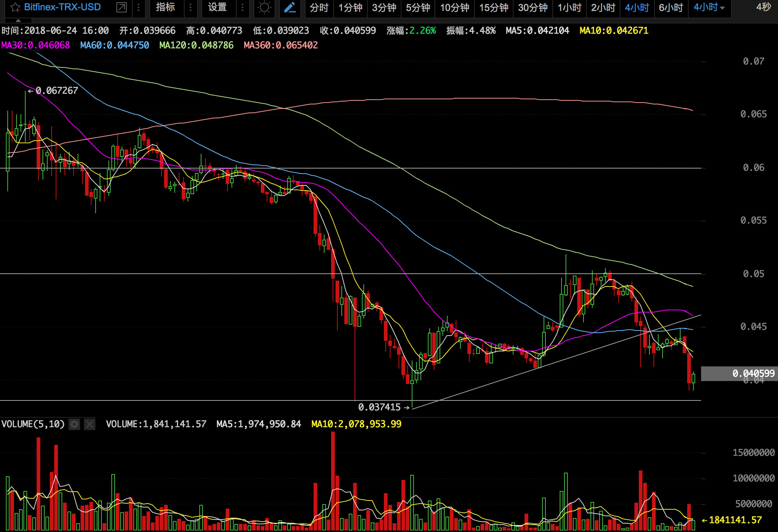Open the 设置 settings menu

pos(218,7)
